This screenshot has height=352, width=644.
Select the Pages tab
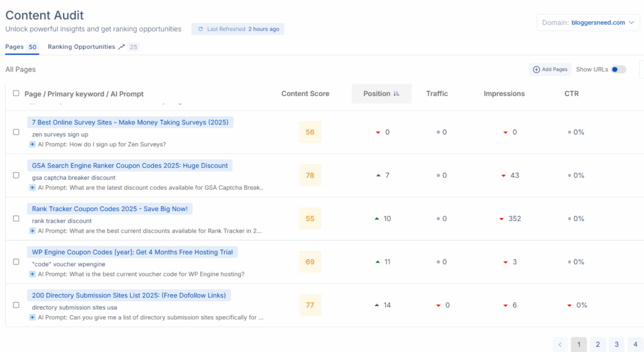[x=14, y=47]
